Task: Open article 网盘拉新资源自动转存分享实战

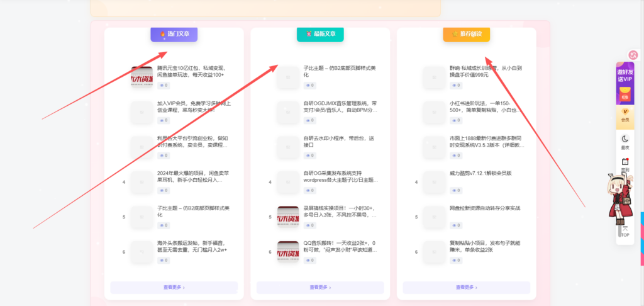Action: pyautogui.click(x=485, y=208)
